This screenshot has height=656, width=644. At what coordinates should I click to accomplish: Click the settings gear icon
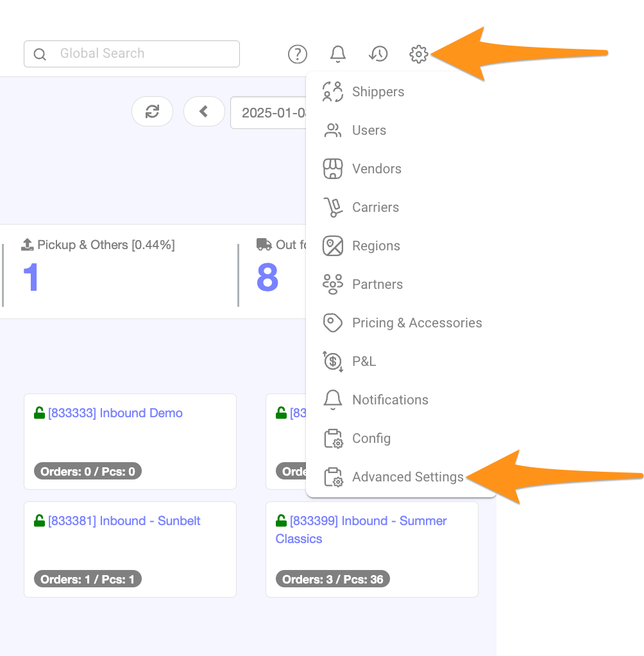419,54
